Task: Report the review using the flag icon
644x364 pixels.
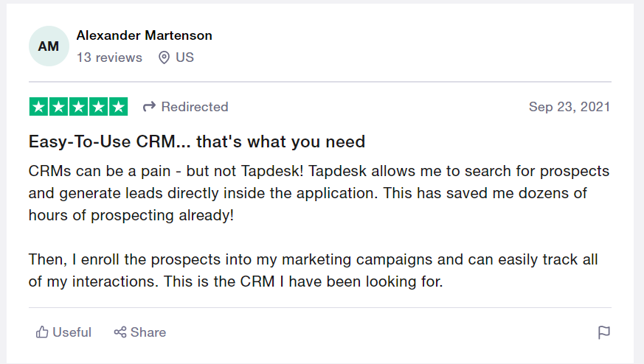Action: (x=603, y=332)
